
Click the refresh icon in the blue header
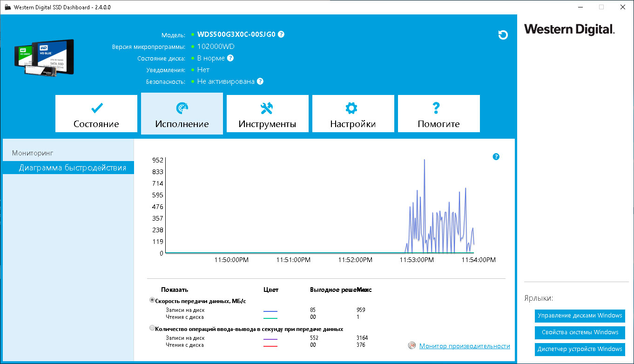click(x=503, y=35)
